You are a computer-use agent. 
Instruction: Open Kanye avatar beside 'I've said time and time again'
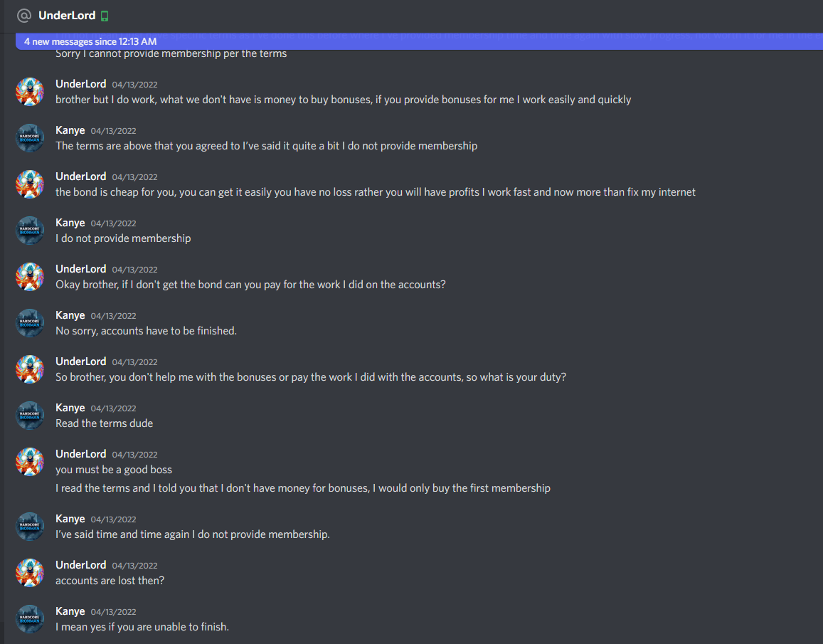30,527
